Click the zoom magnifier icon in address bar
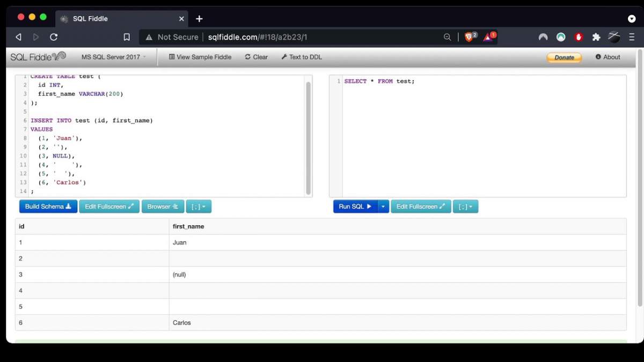The image size is (644, 362). coord(447,37)
